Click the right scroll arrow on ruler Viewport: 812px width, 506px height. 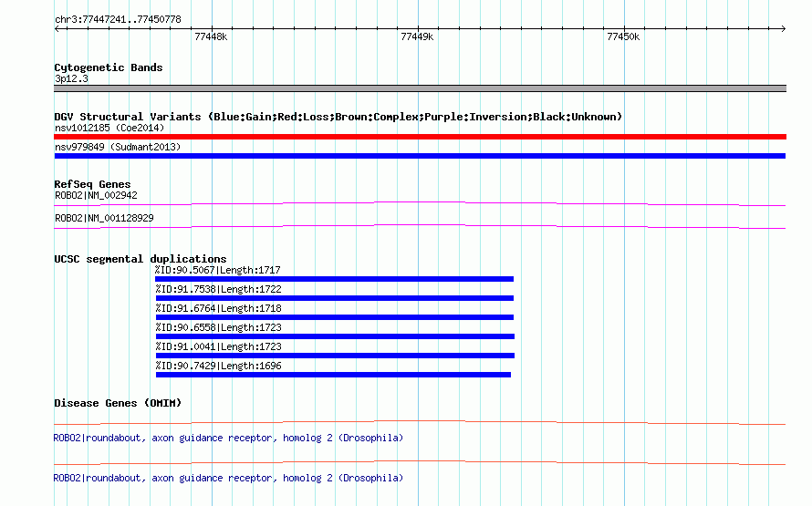tap(783, 29)
